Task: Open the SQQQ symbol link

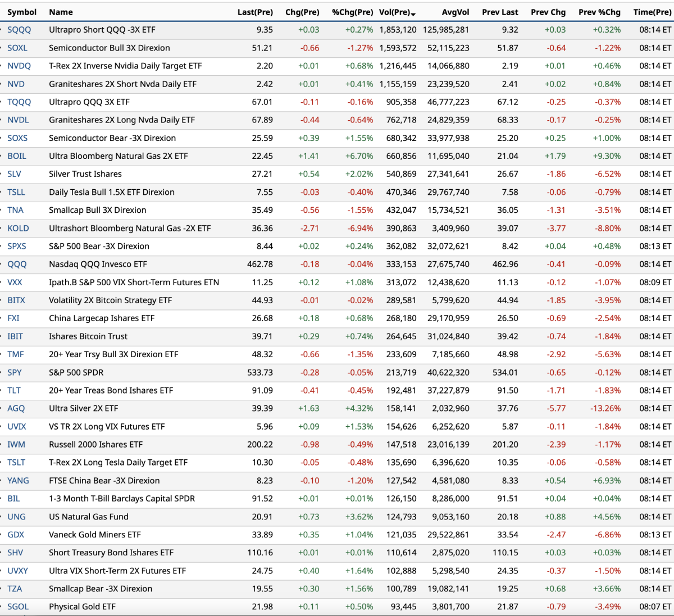Action: pos(19,30)
